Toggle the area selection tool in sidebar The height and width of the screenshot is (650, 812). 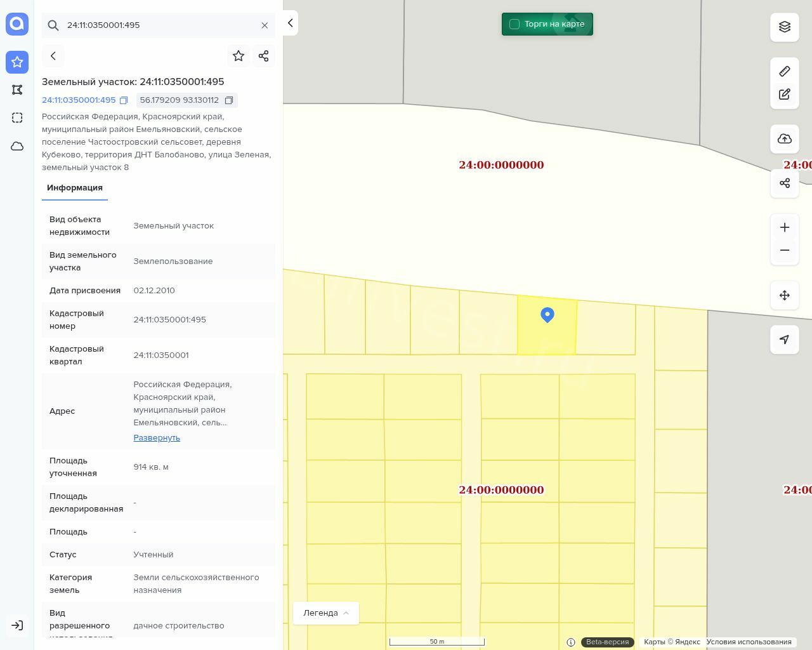[x=17, y=118]
